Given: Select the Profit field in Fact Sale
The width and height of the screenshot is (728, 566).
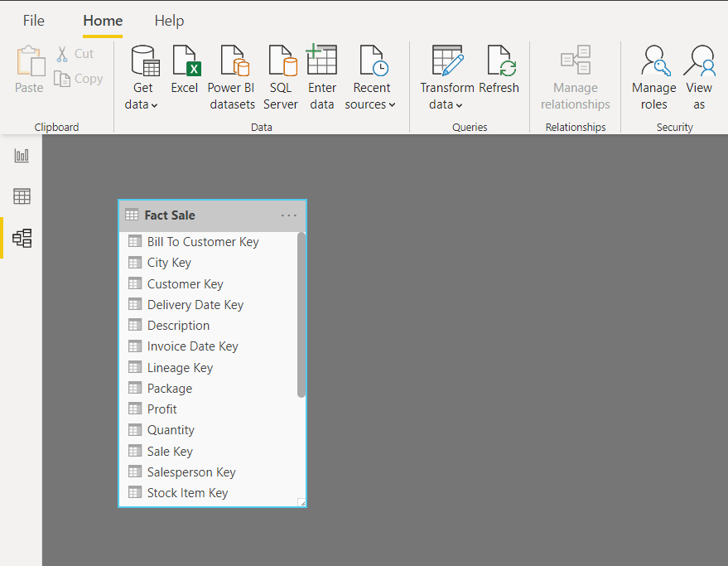Looking at the screenshot, I should [x=162, y=409].
